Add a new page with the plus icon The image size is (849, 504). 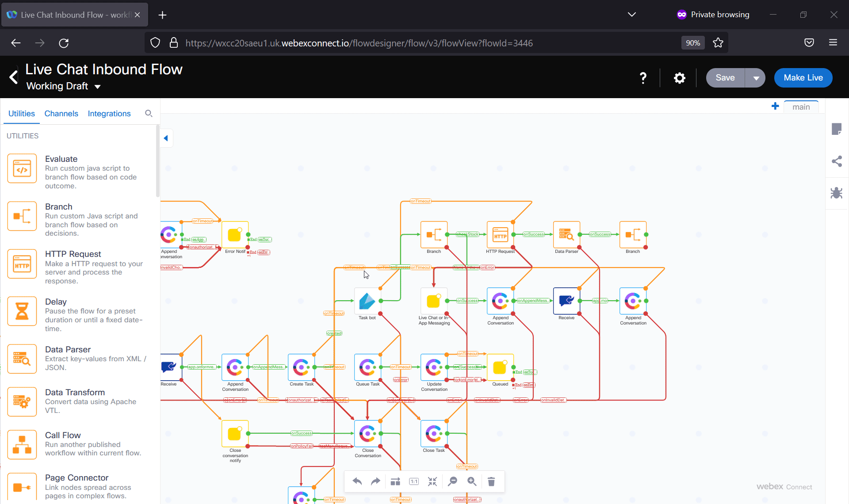[775, 106]
